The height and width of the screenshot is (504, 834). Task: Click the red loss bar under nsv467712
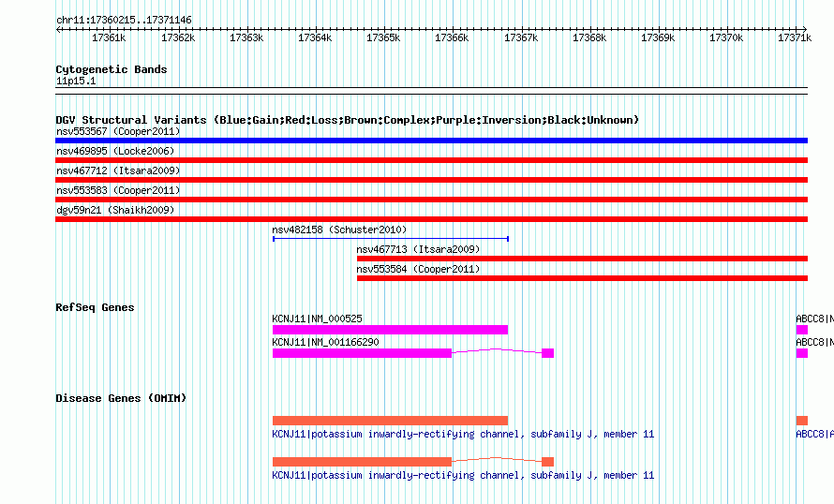click(x=431, y=180)
